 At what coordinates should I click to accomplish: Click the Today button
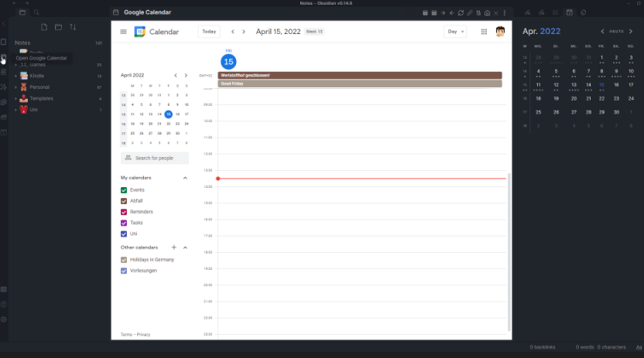(x=209, y=32)
